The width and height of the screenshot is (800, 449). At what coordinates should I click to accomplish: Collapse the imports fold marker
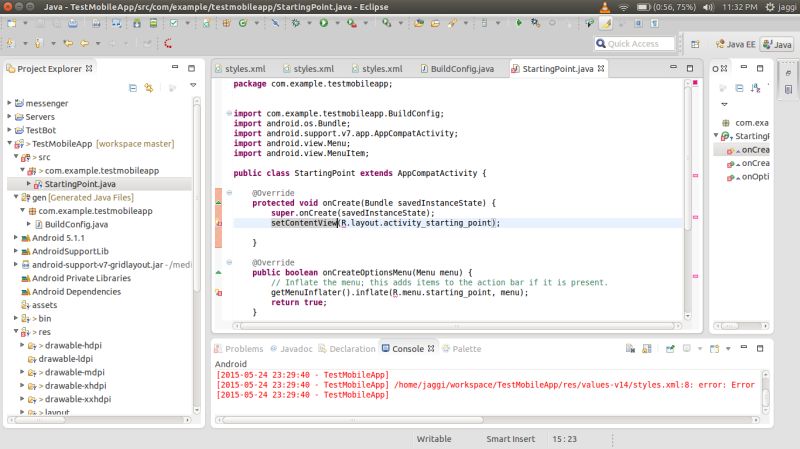(229, 113)
